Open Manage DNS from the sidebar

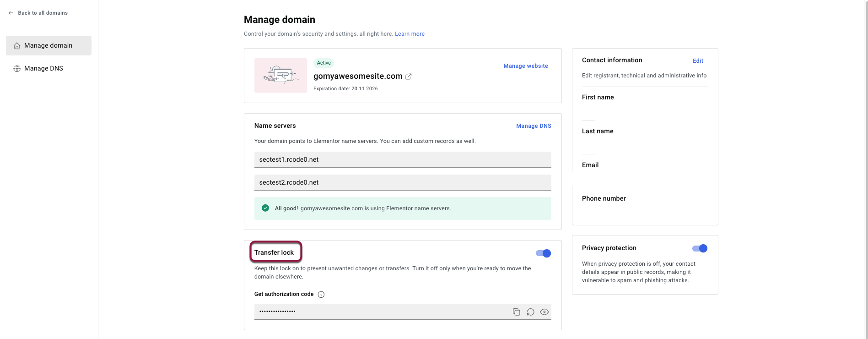pos(43,68)
